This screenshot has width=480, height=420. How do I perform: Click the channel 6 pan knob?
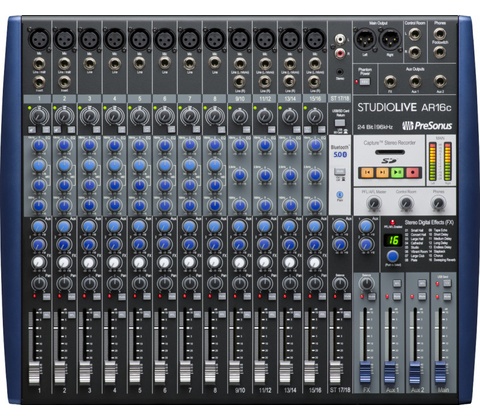tap(165, 284)
